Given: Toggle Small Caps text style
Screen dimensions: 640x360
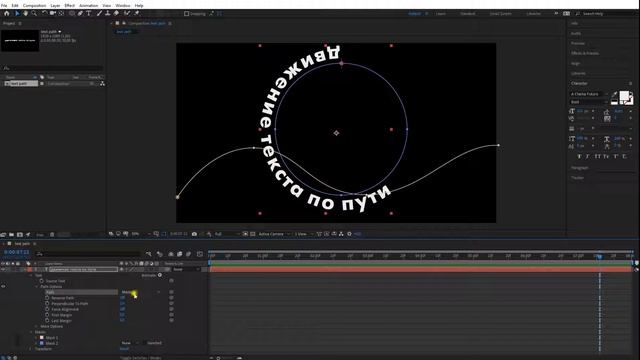Looking at the screenshot, I should [x=606, y=157].
